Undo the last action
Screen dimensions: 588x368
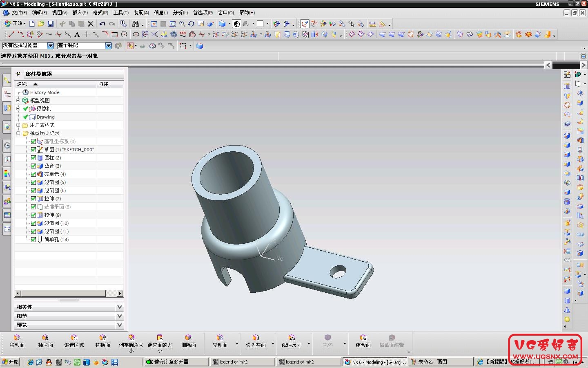102,24
